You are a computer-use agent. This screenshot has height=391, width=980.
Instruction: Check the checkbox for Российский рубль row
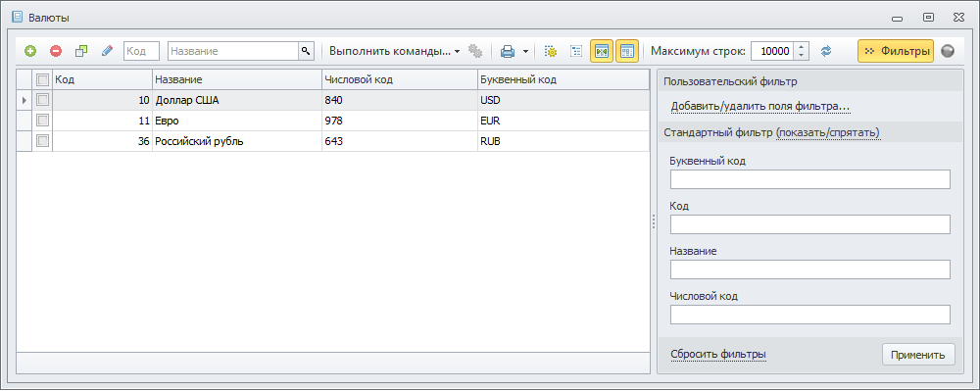pyautogui.click(x=42, y=141)
